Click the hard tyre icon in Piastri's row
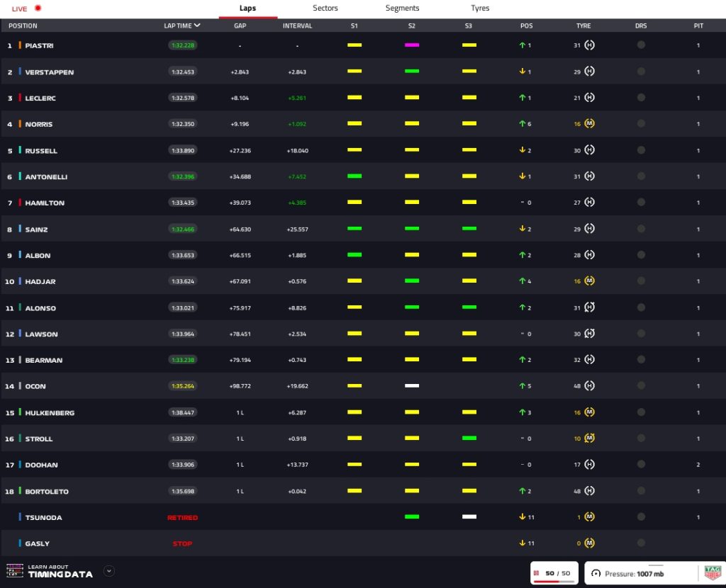Image resolution: width=726 pixels, height=588 pixels. [x=588, y=45]
